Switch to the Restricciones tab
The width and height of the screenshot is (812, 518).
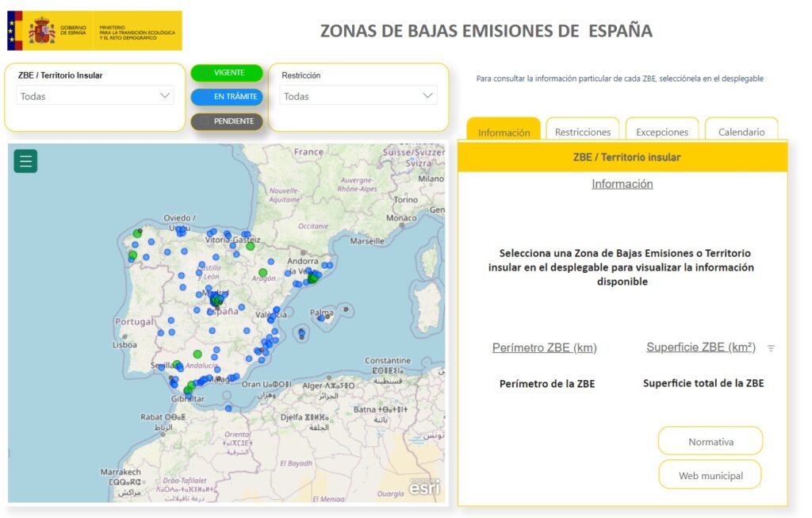pos(583,132)
